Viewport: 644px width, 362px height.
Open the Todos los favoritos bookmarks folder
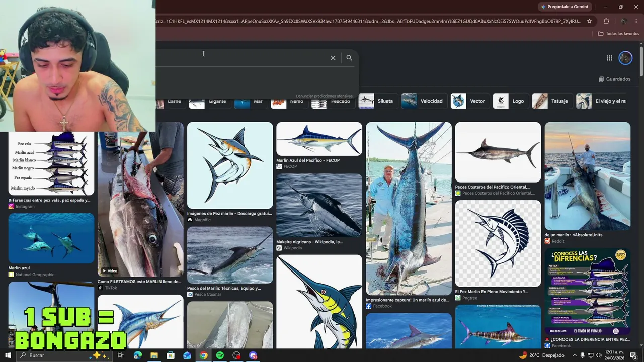tap(618, 33)
